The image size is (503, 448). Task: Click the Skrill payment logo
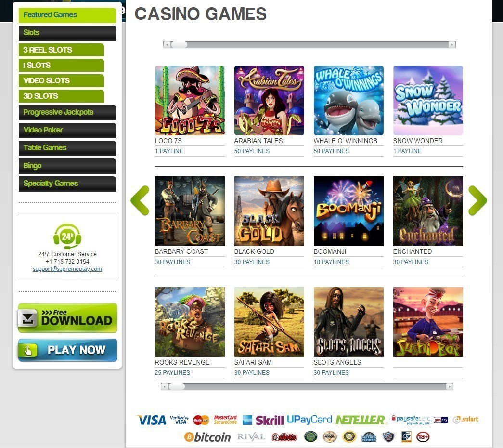[x=270, y=420]
